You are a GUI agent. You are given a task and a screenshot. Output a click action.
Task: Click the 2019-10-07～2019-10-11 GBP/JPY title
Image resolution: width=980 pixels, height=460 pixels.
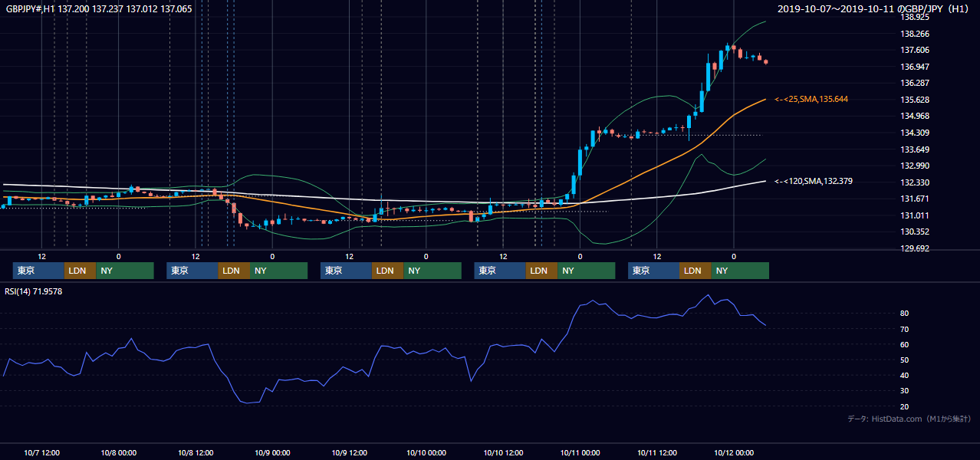874,9
